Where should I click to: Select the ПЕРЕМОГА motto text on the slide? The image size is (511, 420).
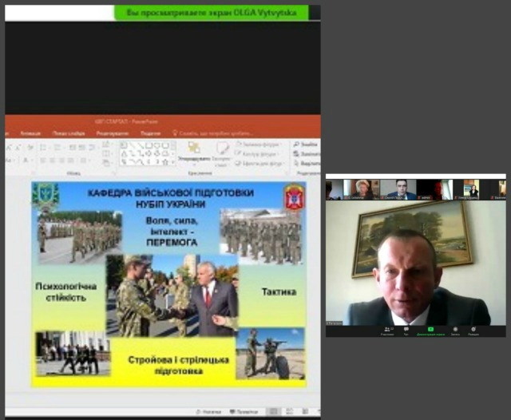172,243
